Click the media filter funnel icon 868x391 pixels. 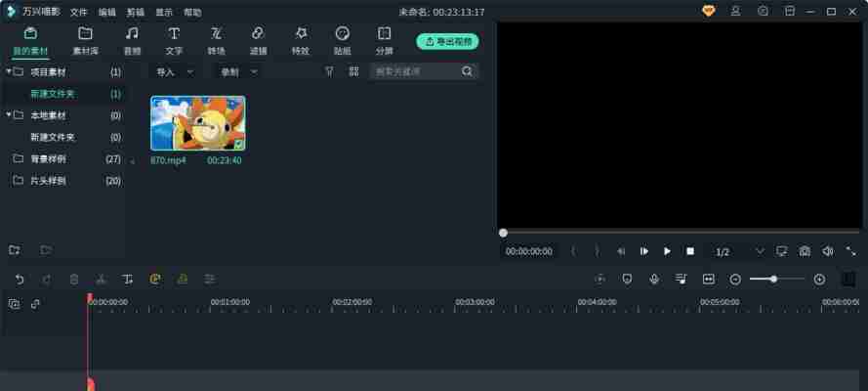pos(329,71)
